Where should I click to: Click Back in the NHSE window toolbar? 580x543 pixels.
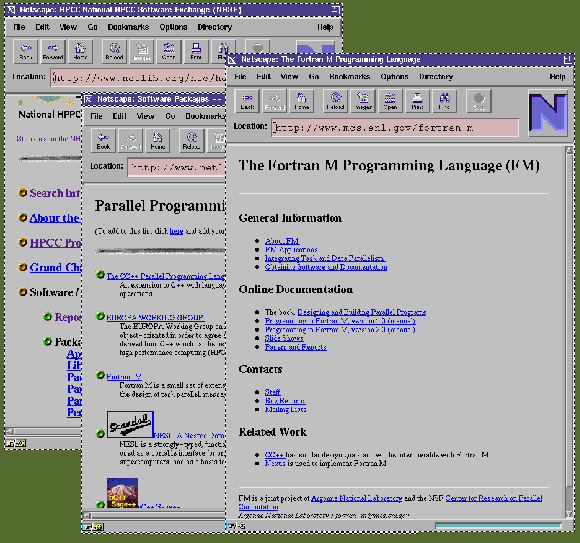pos(26,51)
